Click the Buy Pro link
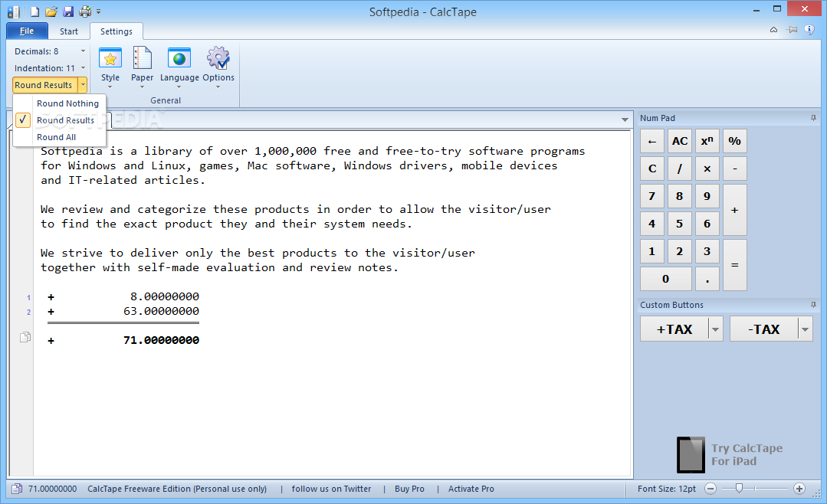 409,489
